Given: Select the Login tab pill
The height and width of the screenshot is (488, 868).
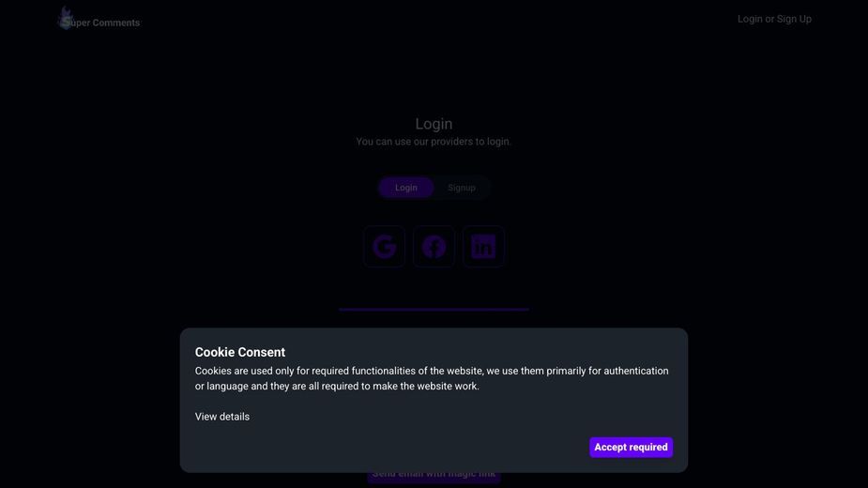Looking at the screenshot, I should pos(405,188).
